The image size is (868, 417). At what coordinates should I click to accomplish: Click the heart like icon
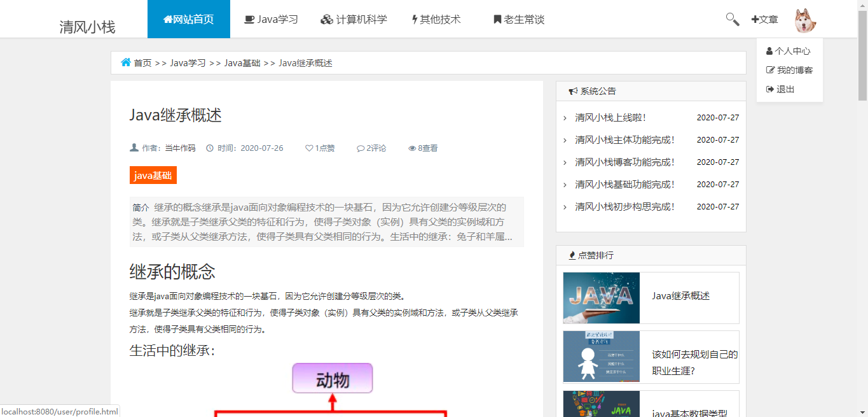(309, 148)
